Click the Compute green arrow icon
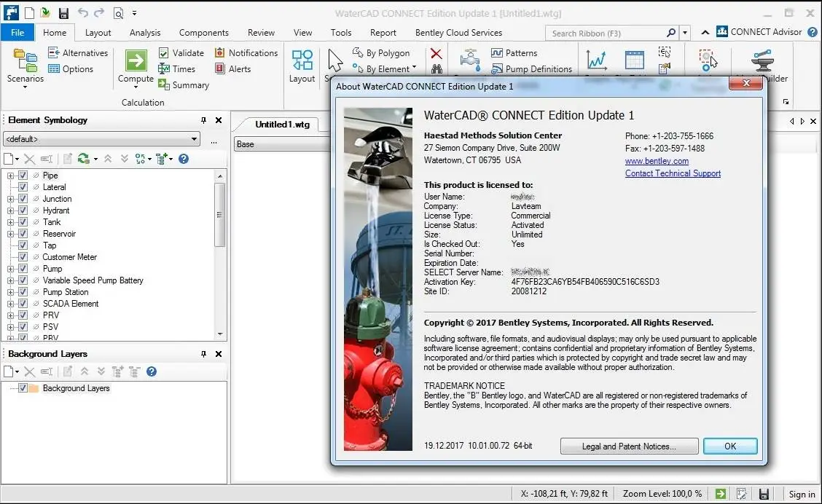This screenshot has width=822, height=504. tap(136, 60)
